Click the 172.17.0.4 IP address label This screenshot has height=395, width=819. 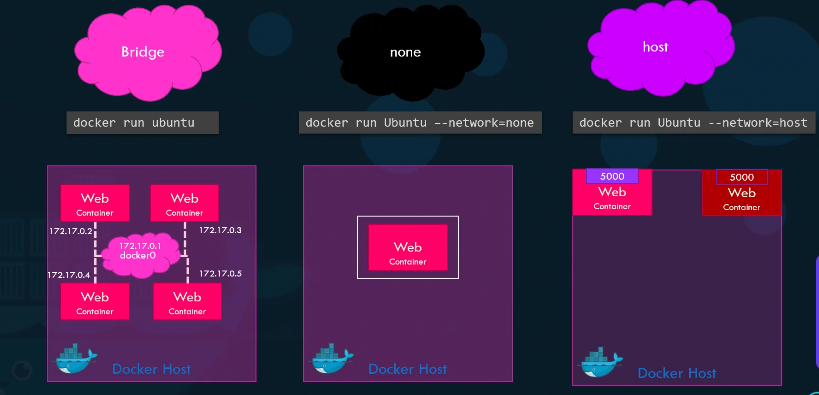point(68,274)
